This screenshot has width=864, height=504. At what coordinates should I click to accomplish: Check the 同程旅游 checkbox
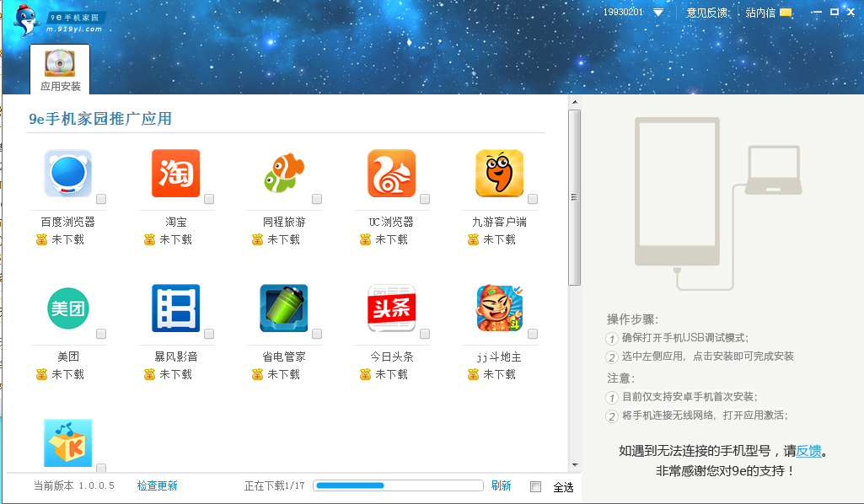coord(317,199)
